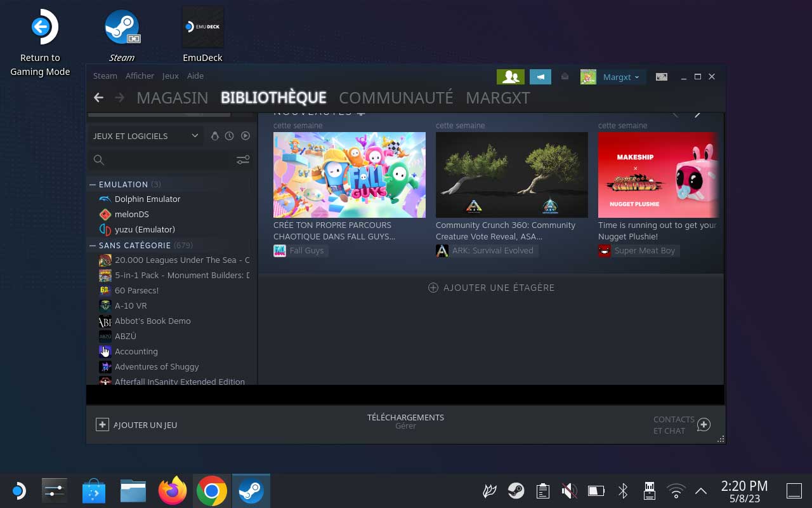812x508 pixels.
Task: Open the Discover store taskbar icon
Action: click(94, 491)
